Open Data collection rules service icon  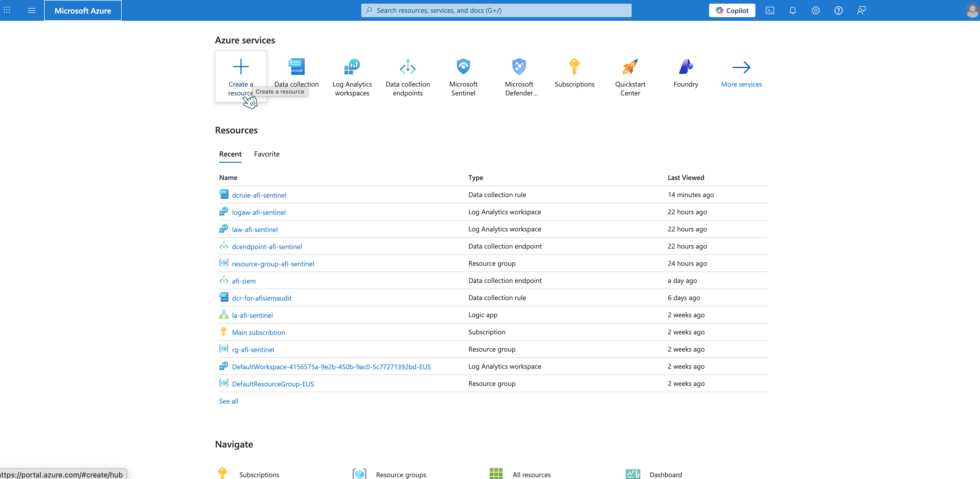(296, 67)
